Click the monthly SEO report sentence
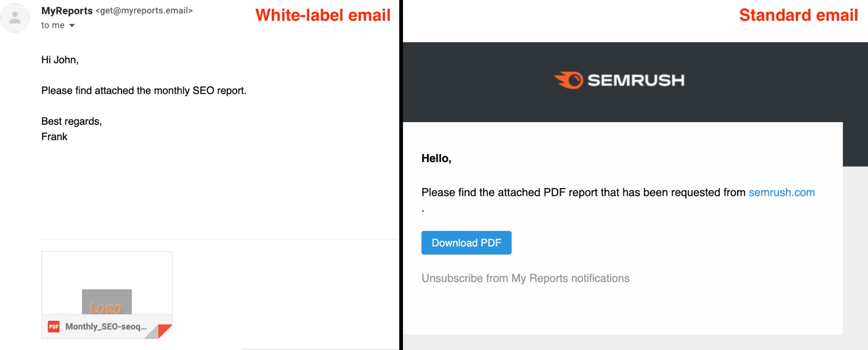Screen dimensions: 868x350 (144, 90)
